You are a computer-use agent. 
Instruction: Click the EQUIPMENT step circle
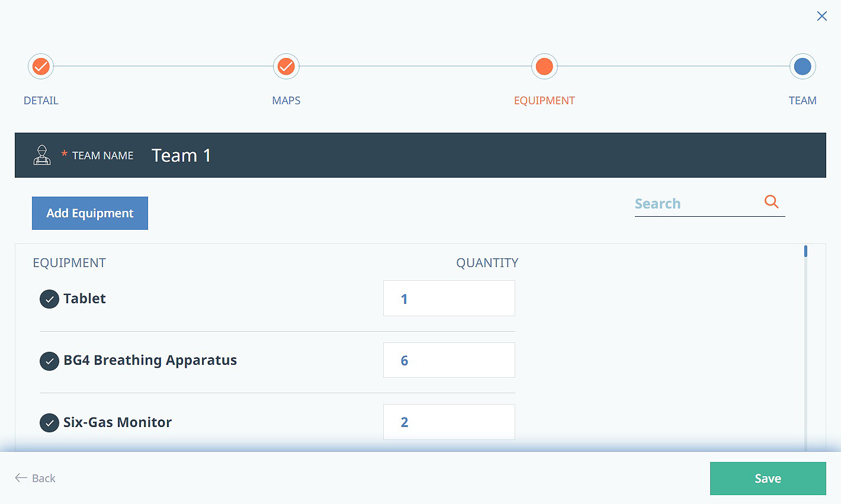click(544, 66)
